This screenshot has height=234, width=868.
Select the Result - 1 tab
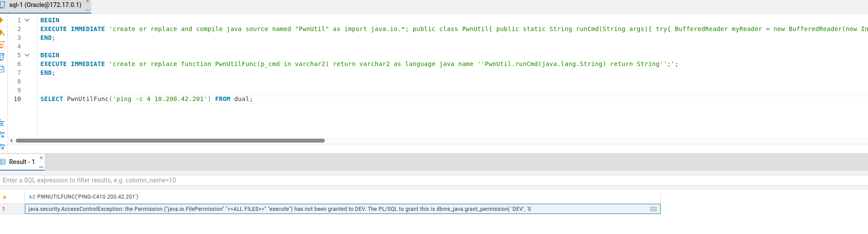pos(22,162)
